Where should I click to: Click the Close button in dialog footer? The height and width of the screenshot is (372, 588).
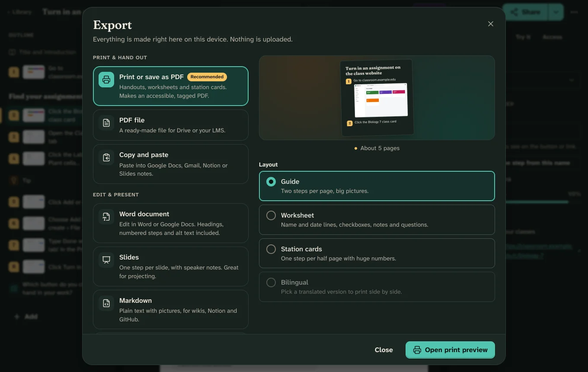coord(384,350)
